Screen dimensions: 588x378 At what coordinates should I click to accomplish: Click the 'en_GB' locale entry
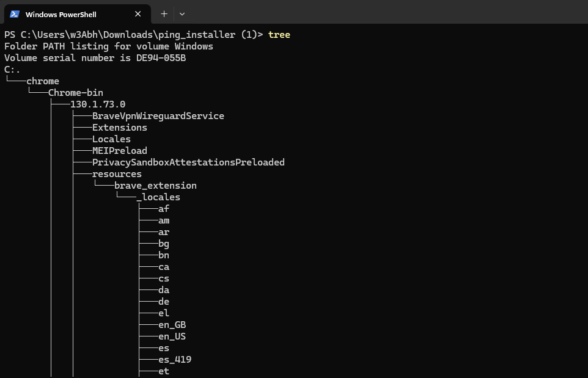[x=172, y=325]
